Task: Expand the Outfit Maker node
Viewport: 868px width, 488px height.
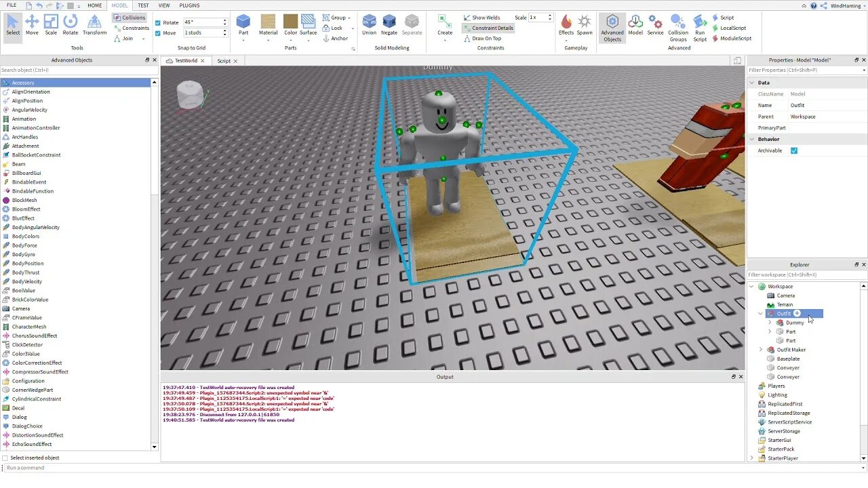Action: (x=760, y=350)
